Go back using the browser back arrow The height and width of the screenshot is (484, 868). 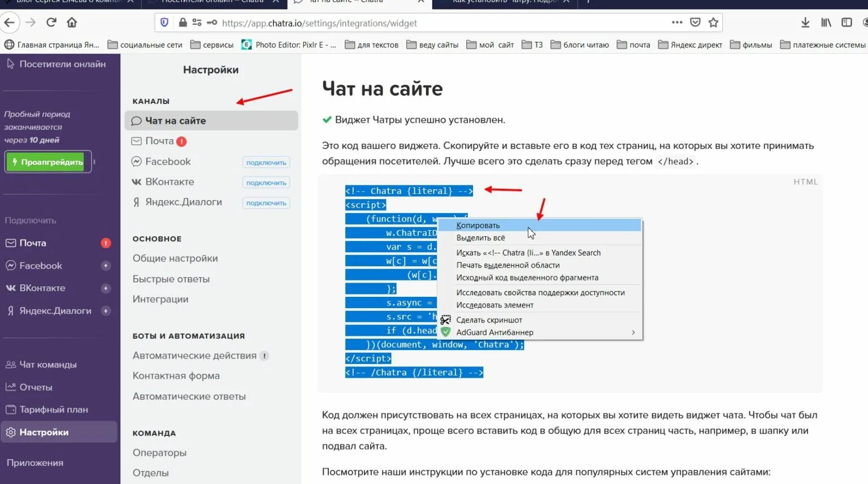tap(10, 23)
